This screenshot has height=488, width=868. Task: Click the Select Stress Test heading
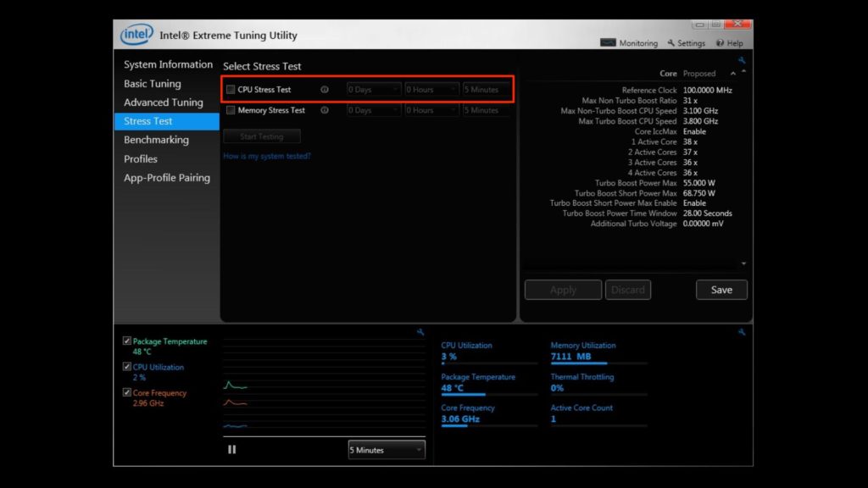262,66
